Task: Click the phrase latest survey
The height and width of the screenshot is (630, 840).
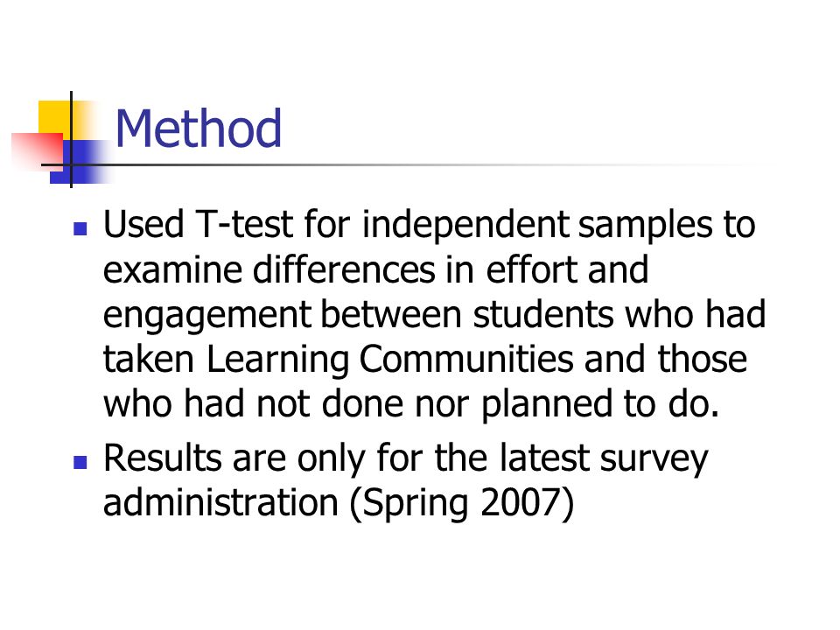Action: (603, 460)
